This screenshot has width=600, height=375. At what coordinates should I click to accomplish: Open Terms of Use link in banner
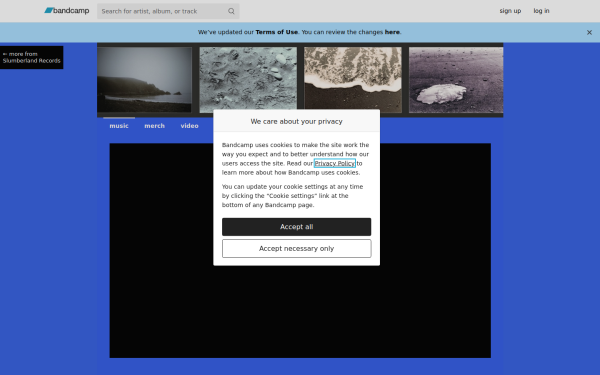(276, 32)
